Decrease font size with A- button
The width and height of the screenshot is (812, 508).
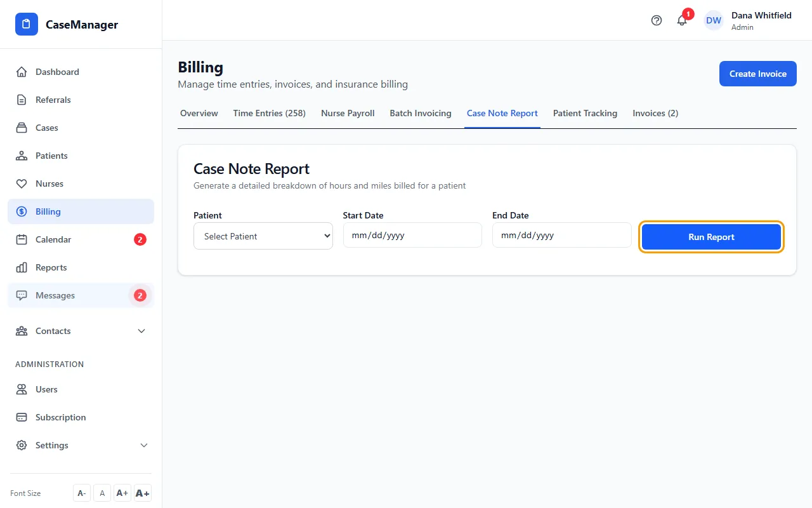[x=82, y=493]
